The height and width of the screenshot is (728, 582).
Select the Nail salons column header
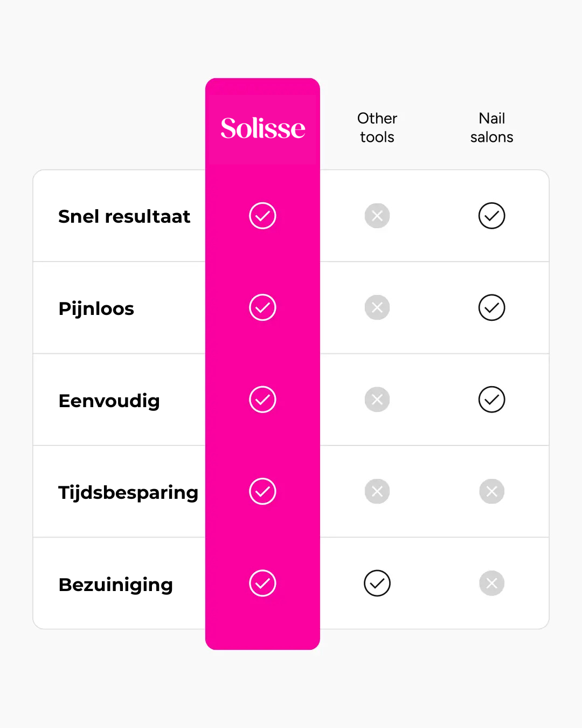tap(491, 128)
